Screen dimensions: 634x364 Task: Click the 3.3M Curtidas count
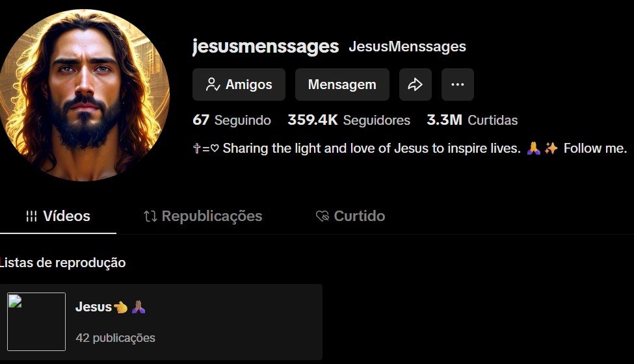pyautogui.click(x=472, y=120)
